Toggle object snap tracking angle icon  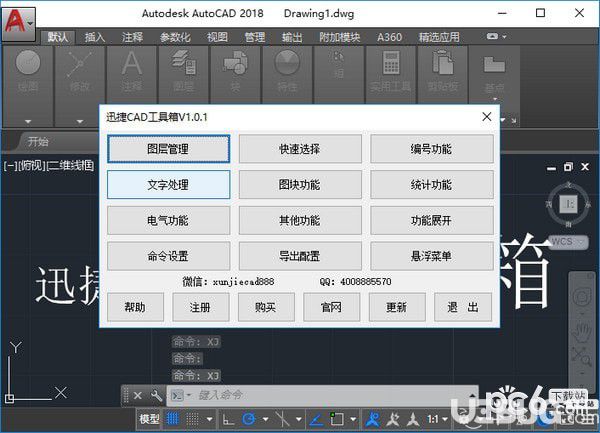coord(316,419)
